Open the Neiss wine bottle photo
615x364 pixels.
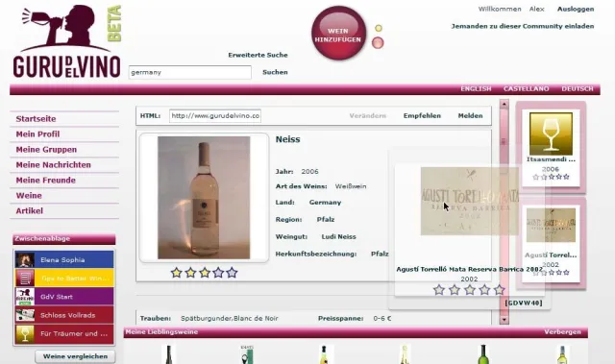click(204, 198)
